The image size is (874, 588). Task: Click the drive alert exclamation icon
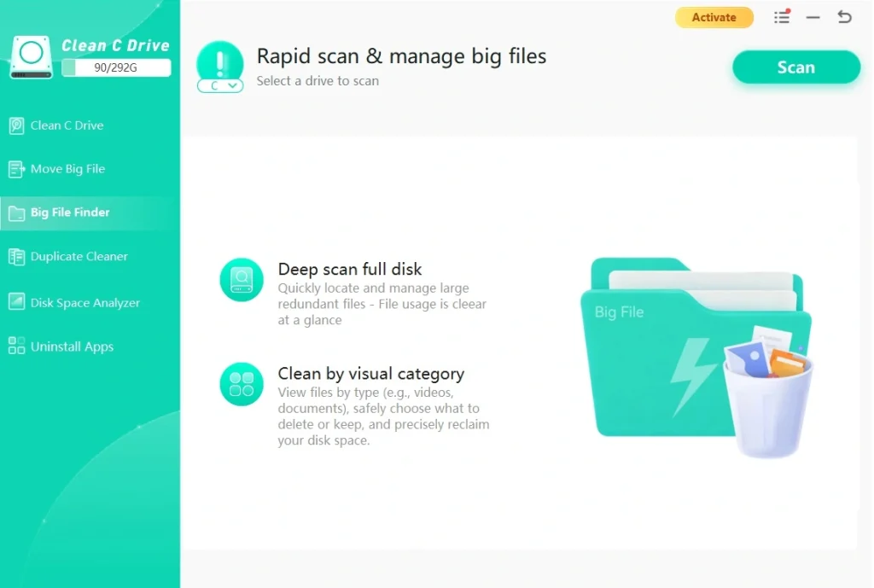click(220, 62)
